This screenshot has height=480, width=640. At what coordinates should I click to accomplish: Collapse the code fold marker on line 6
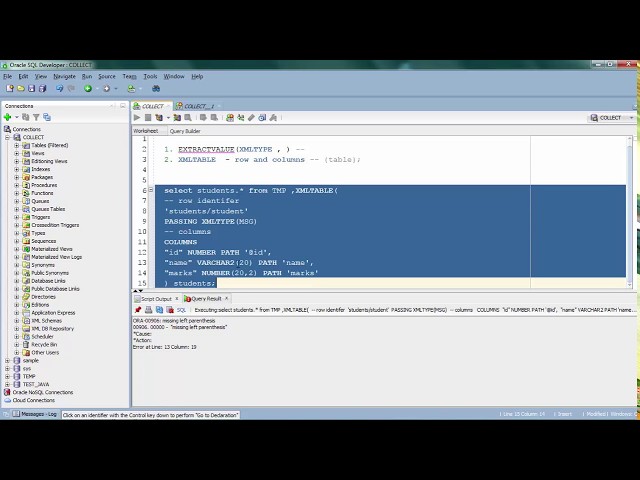151,190
